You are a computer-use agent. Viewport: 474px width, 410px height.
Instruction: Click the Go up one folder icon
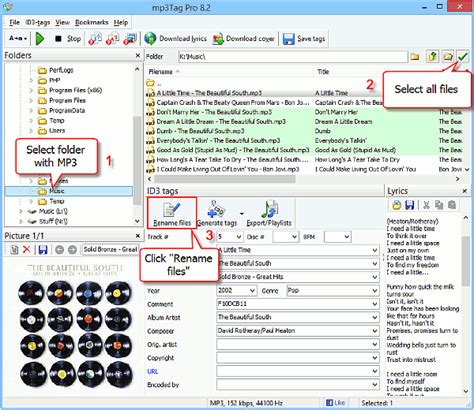click(432, 57)
